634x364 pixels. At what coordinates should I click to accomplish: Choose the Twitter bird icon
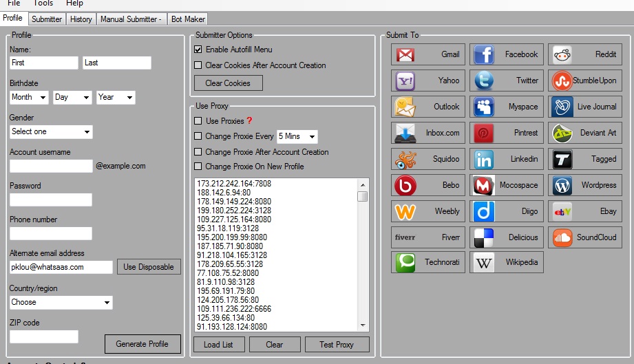pos(484,81)
